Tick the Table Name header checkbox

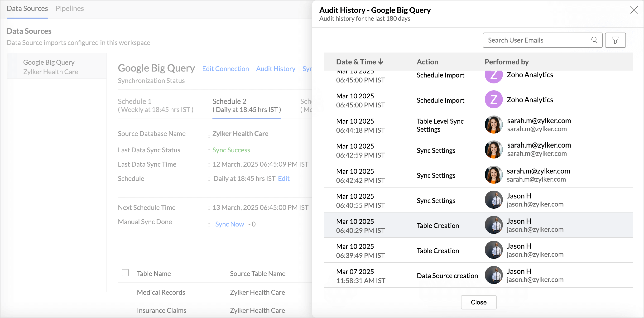(x=125, y=273)
